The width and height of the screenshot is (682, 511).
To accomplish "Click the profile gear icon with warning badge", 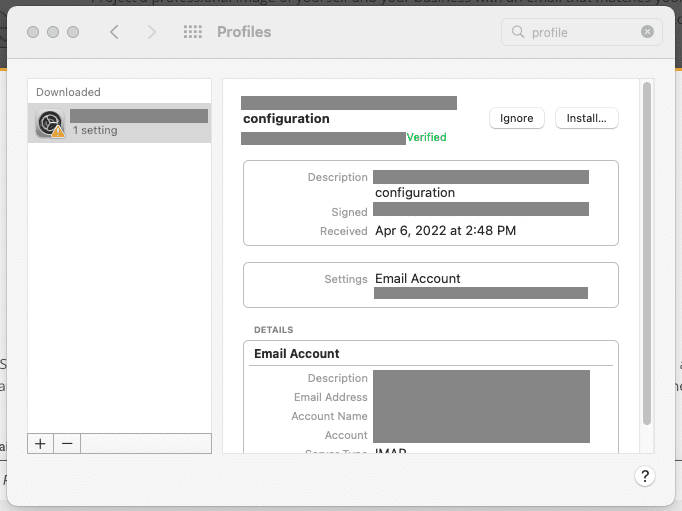I will [x=49, y=123].
